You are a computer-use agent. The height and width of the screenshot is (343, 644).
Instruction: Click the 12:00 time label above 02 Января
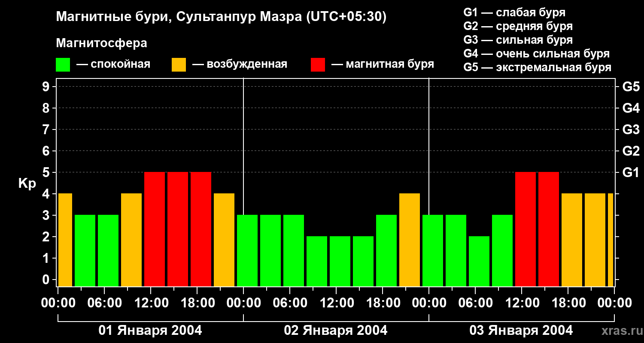337,303
